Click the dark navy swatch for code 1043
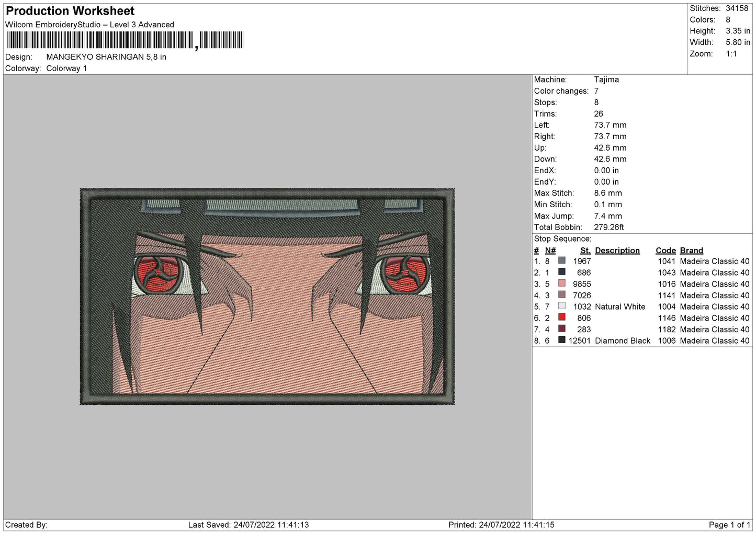The width and height of the screenshot is (756, 534). point(562,272)
